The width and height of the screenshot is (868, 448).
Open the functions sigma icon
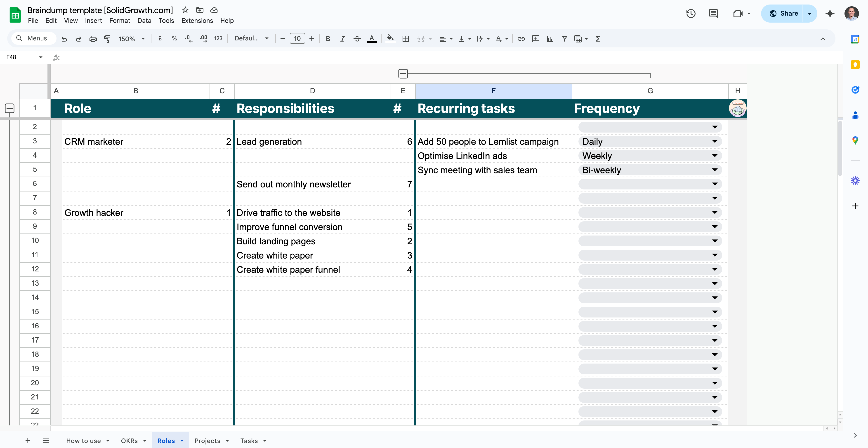598,39
